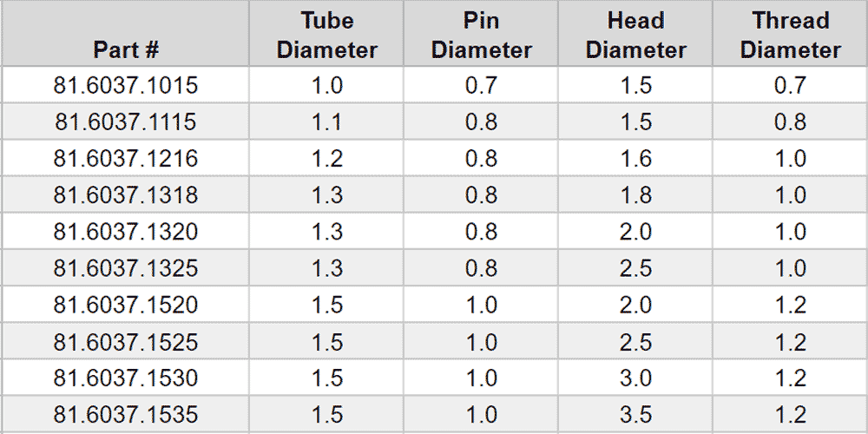This screenshot has height=434, width=868.
Task: Select part number 81.6037.1525 cell
Action: 126,340
